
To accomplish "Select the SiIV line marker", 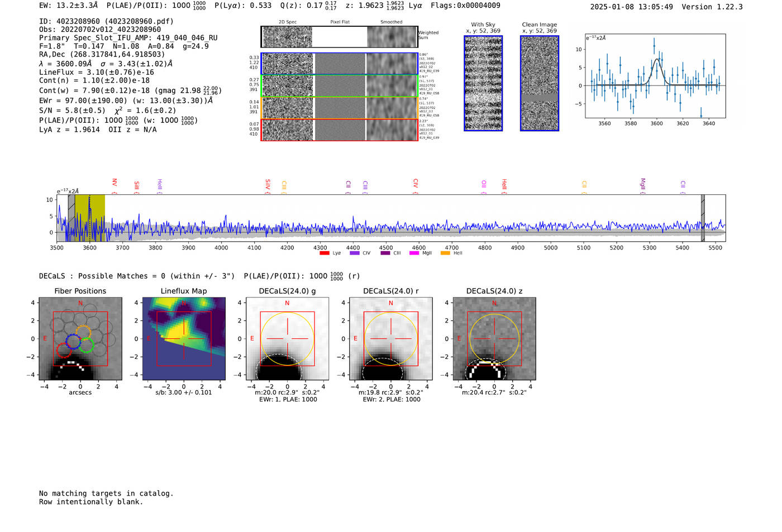I will 268,186.
